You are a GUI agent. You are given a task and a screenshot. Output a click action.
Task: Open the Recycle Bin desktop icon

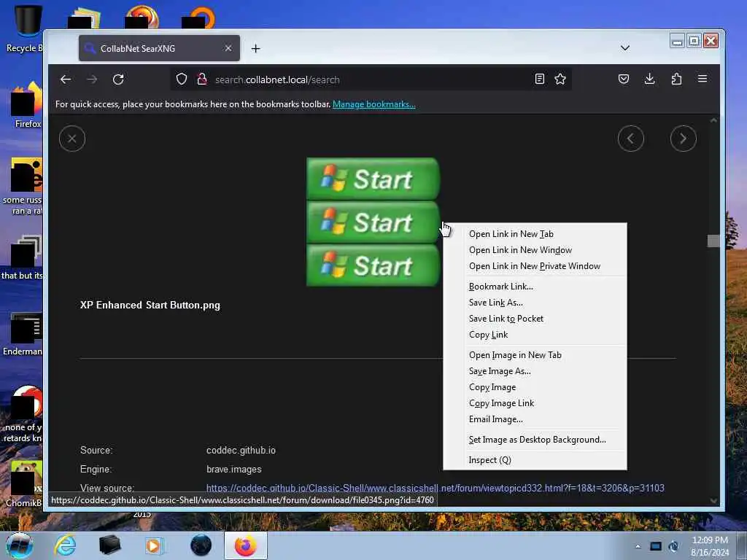[x=25, y=28]
